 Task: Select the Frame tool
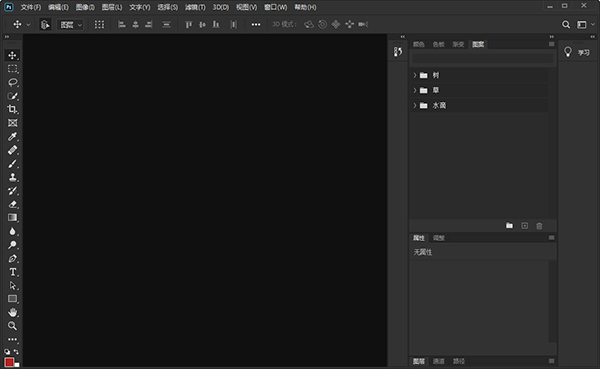click(12, 123)
